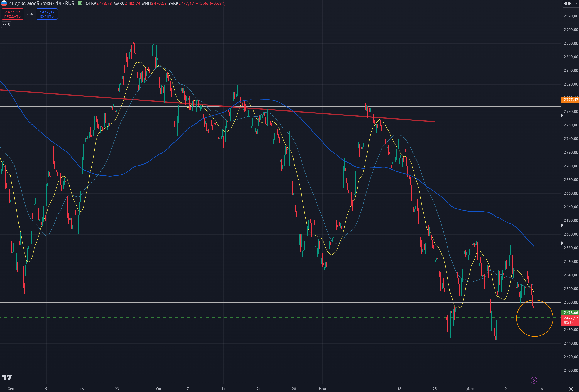The image size is (579, 392).
Task: Click the TradingView logo
Action: pos(7,377)
